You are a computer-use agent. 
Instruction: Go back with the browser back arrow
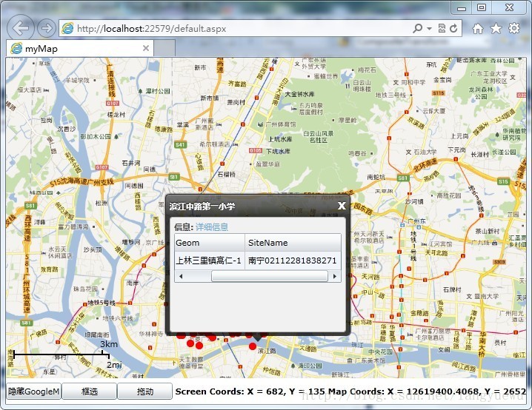20,28
